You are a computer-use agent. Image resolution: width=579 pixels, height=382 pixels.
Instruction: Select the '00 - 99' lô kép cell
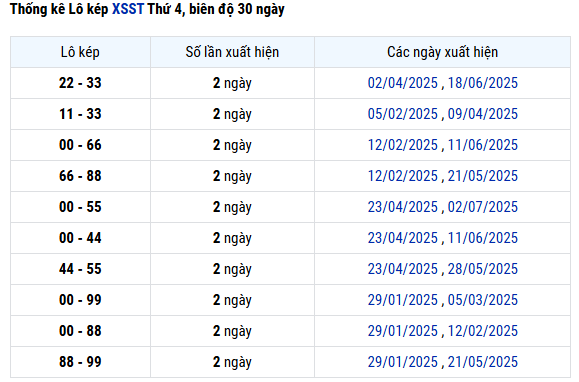pos(80,300)
